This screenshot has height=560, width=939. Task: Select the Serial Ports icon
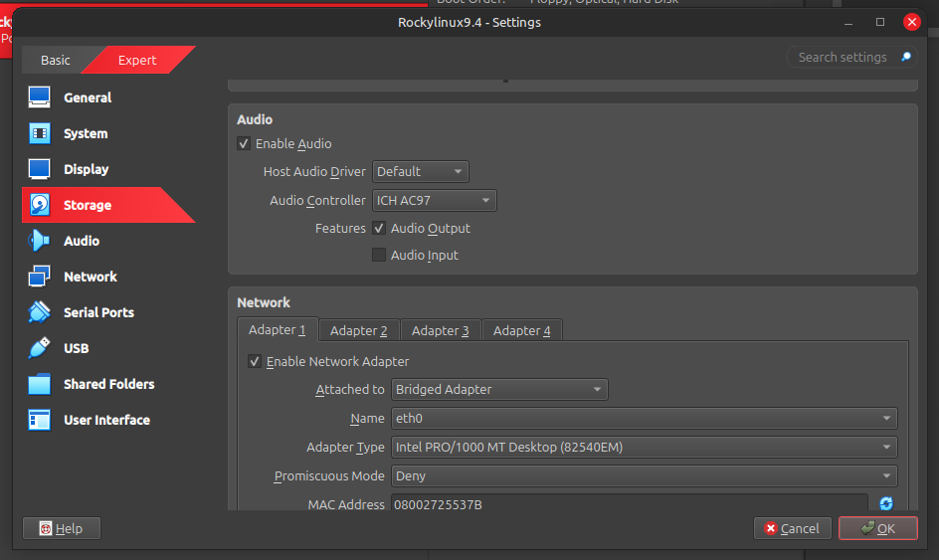40,312
